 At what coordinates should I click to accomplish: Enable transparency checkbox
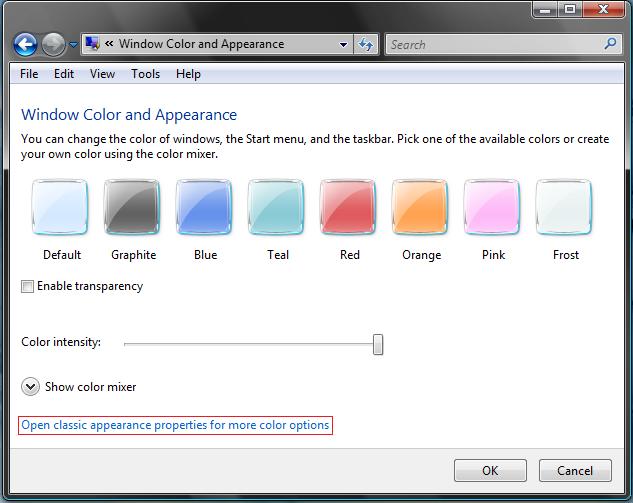[x=27, y=286]
